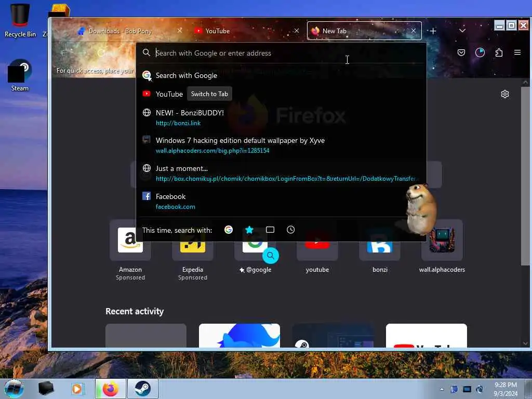Open the Extensions puzzle icon
The image size is (532, 399).
tap(499, 52)
